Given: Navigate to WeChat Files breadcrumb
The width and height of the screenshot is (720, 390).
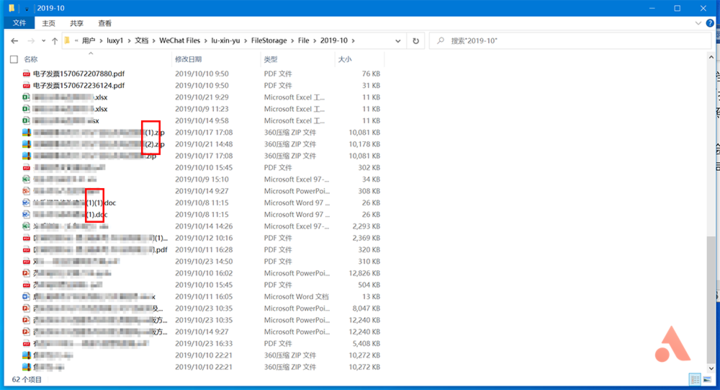Looking at the screenshot, I should coord(180,40).
